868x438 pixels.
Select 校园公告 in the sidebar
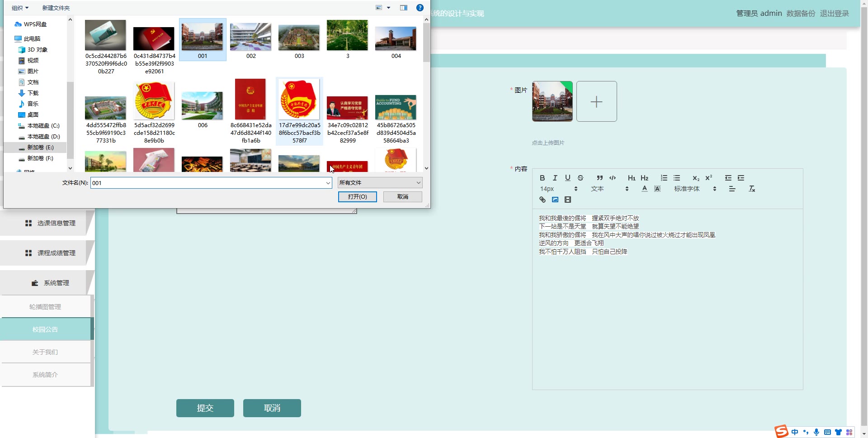tap(45, 329)
